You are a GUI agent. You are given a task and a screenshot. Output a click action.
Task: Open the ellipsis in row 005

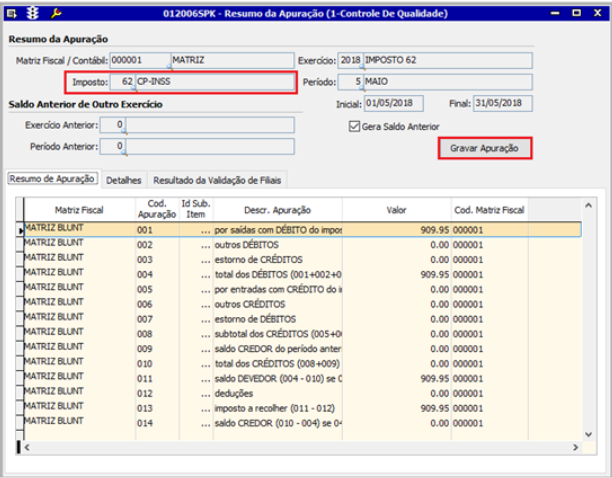[206, 290]
